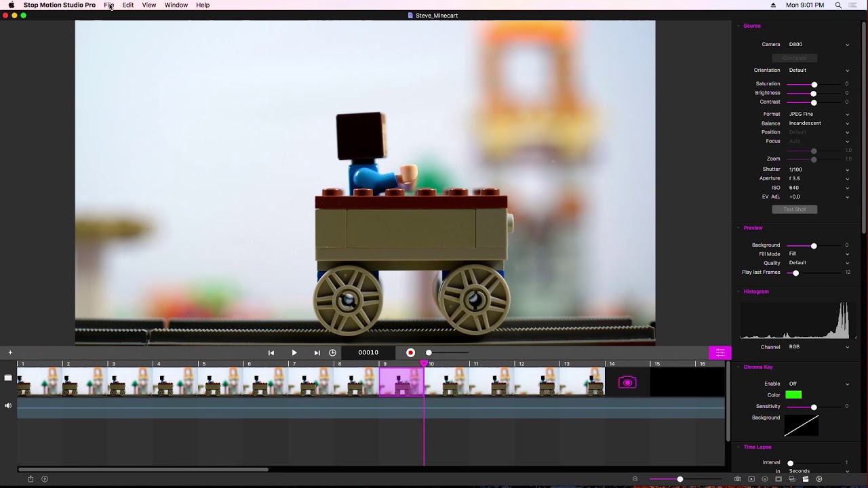
Task: Open the Help menu
Action: tap(203, 5)
